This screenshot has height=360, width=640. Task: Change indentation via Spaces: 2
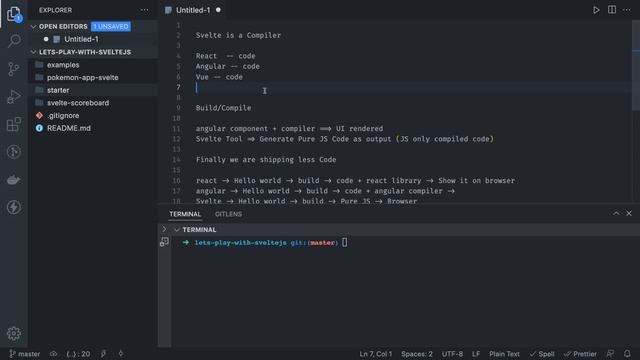pyautogui.click(x=417, y=354)
